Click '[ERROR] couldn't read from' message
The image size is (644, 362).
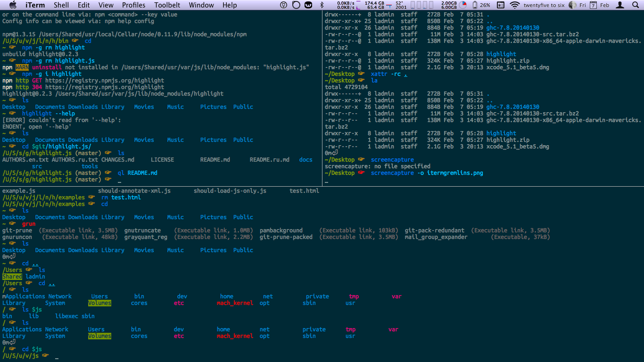[62, 120]
